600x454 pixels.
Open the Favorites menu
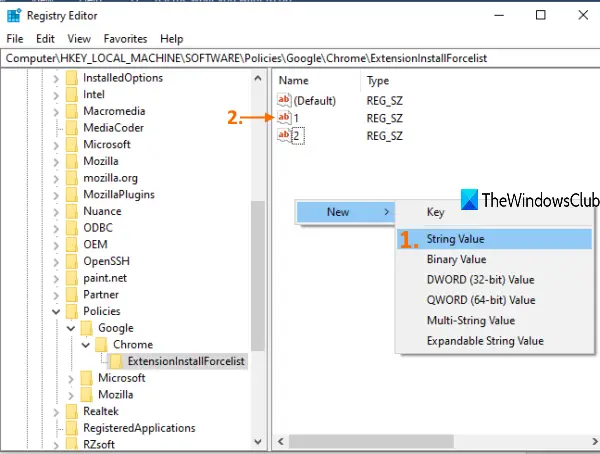point(125,39)
